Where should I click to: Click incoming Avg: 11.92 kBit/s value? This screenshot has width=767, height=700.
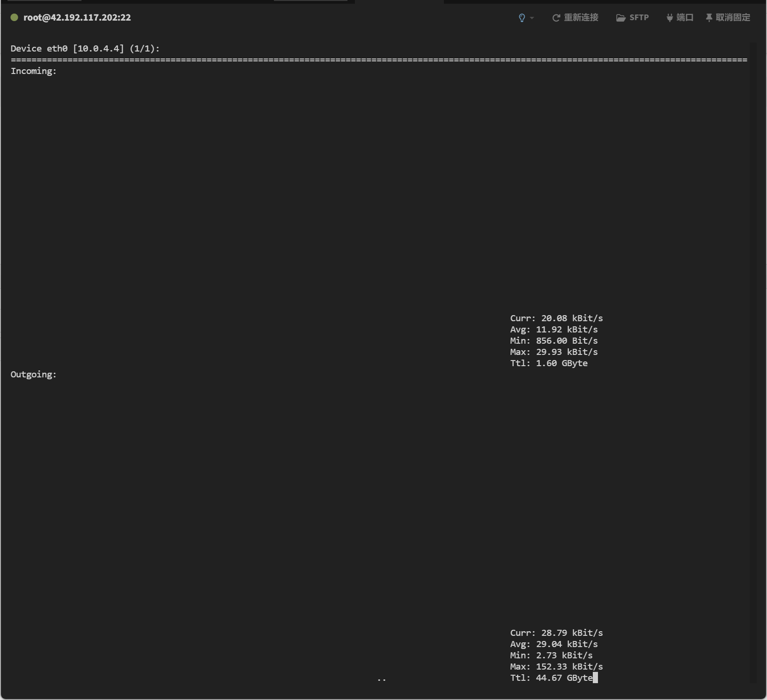tap(554, 329)
